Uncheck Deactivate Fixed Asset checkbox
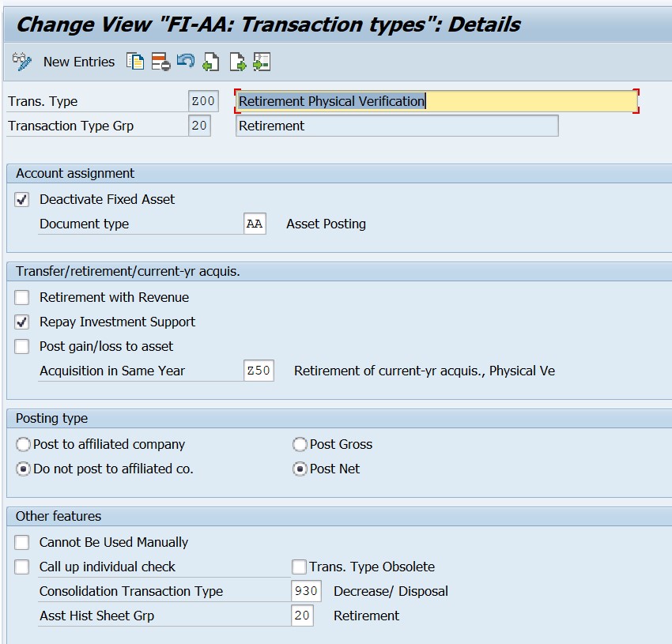 pos(23,200)
